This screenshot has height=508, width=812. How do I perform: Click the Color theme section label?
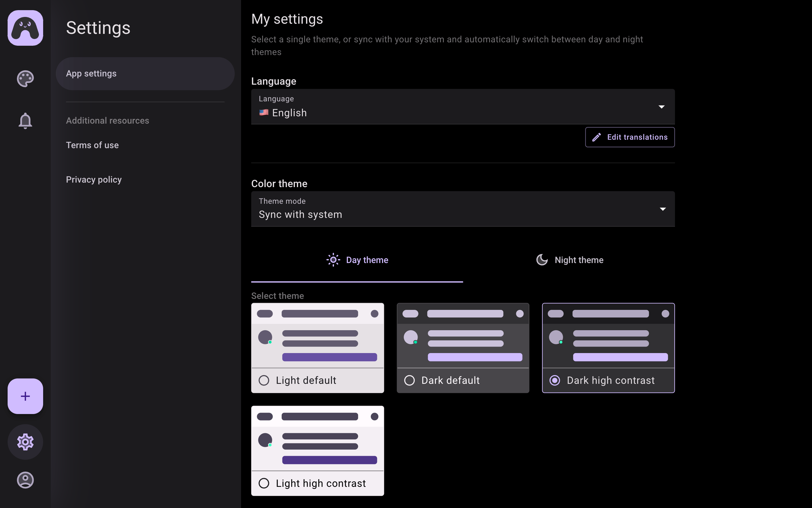click(279, 184)
